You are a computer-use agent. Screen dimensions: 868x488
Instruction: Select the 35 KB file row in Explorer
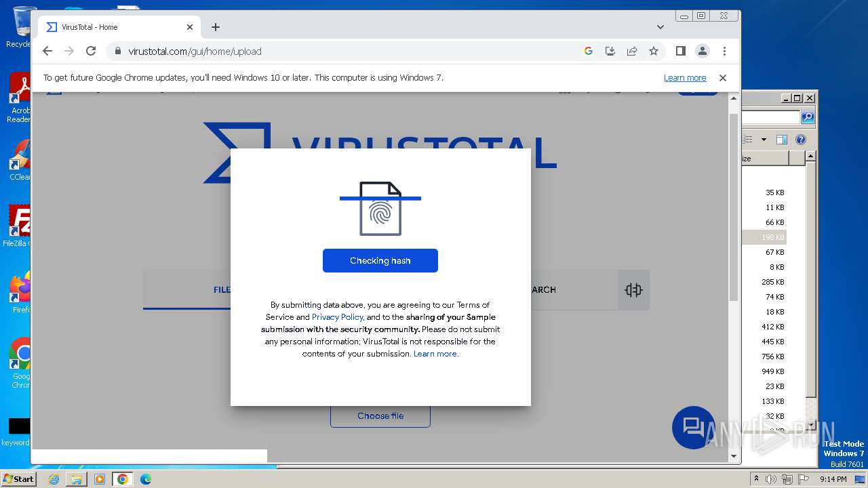coord(764,192)
